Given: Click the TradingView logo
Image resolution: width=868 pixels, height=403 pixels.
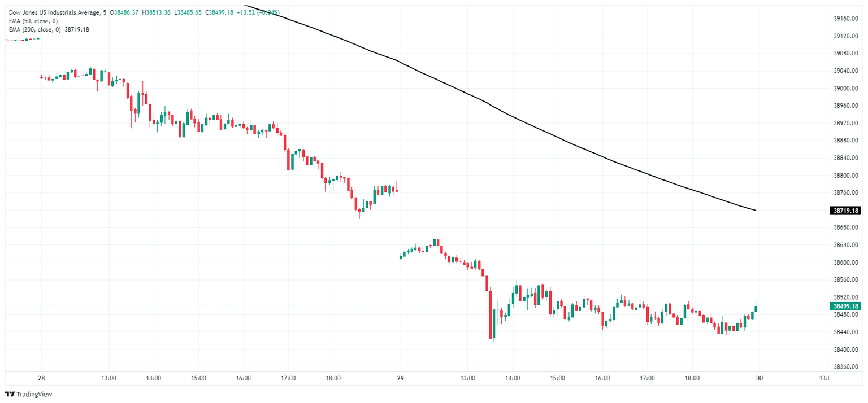Looking at the screenshot, I should [28, 394].
